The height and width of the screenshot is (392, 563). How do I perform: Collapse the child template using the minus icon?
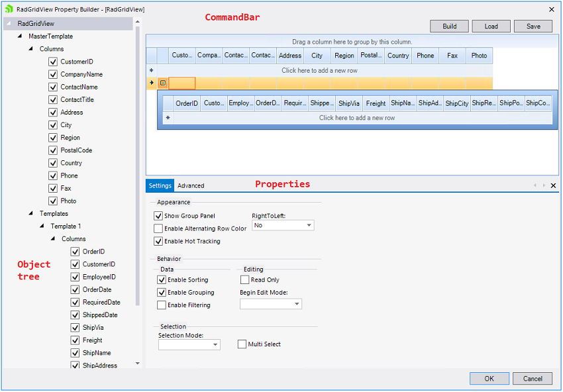pyautogui.click(x=162, y=82)
